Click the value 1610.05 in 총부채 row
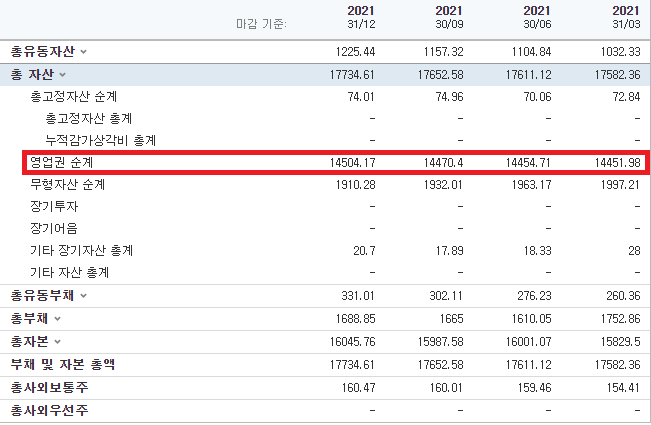Image resolution: width=651 pixels, height=425 pixels. coord(531,319)
